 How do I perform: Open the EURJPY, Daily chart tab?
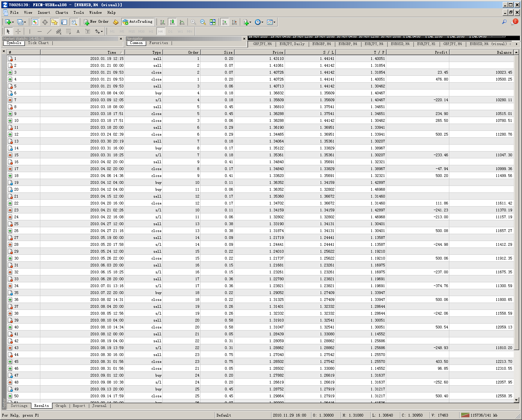tap(292, 44)
